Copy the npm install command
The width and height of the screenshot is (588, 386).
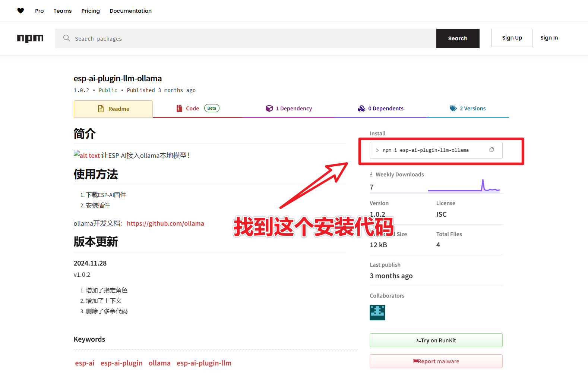(x=491, y=150)
